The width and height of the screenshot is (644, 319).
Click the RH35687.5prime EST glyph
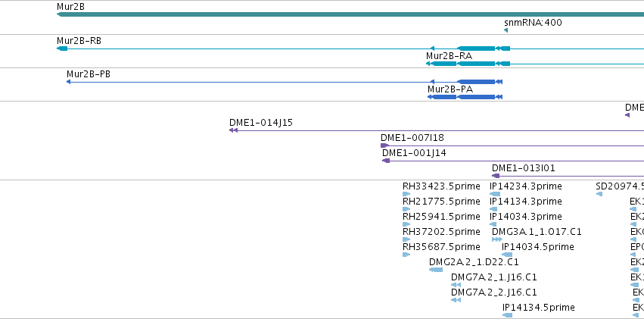[406, 255]
